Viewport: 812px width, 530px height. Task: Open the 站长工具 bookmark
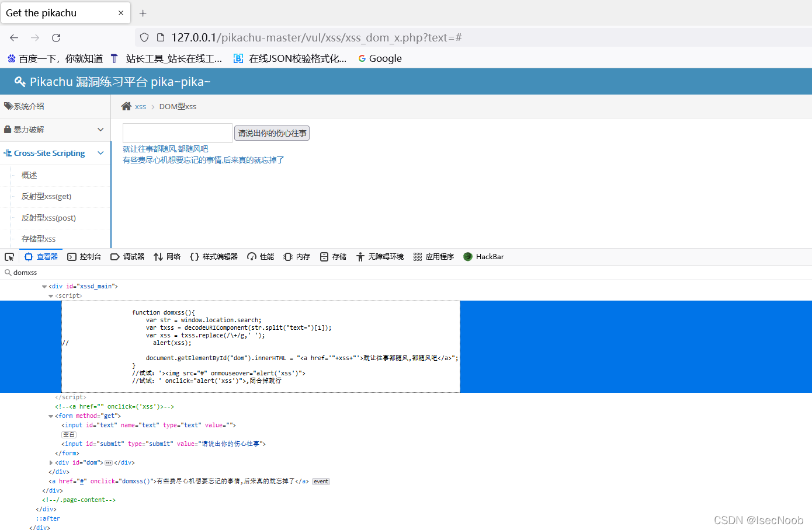[x=166, y=58]
